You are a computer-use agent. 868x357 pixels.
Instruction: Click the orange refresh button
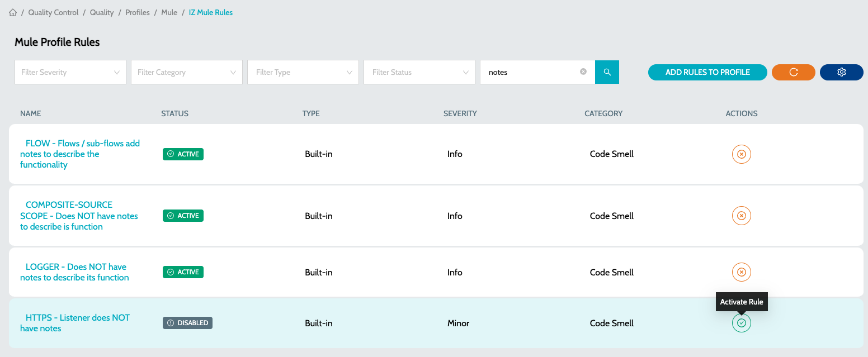click(794, 72)
